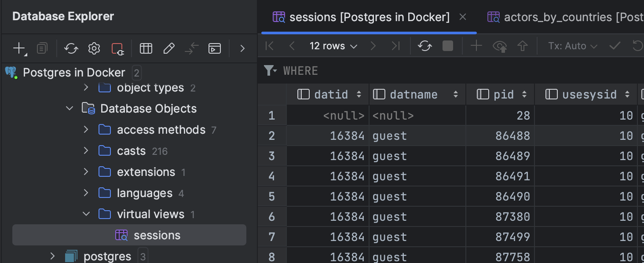
Task: Click the New (plus) icon in Database Explorer
Action: point(19,48)
